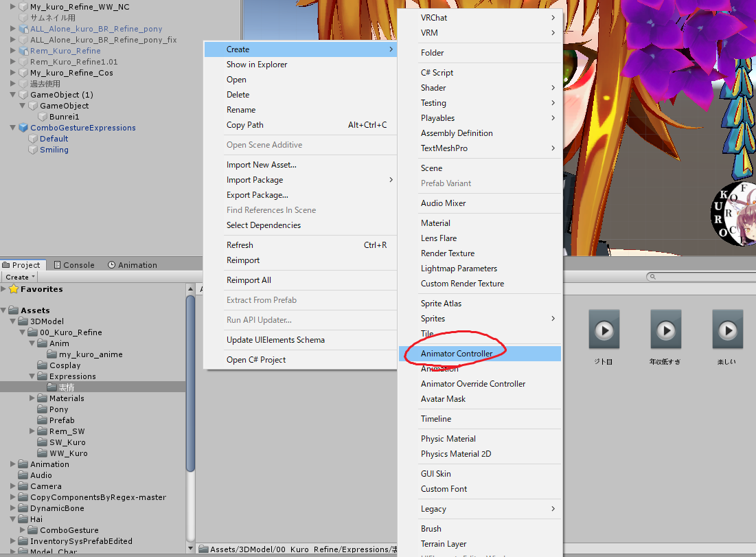Click the Bunrei1 object cube icon
The height and width of the screenshot is (557, 756).
click(x=42, y=117)
